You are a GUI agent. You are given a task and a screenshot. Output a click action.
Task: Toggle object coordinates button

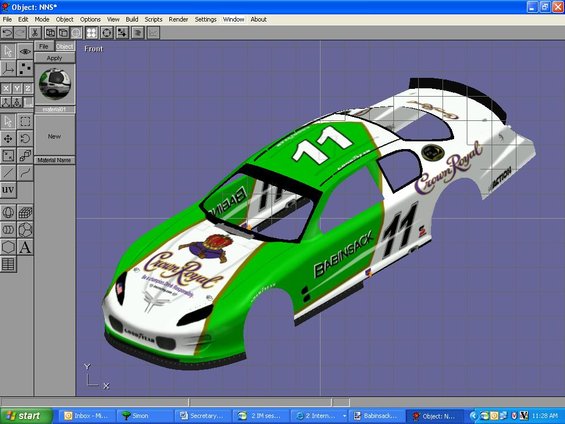point(17,102)
